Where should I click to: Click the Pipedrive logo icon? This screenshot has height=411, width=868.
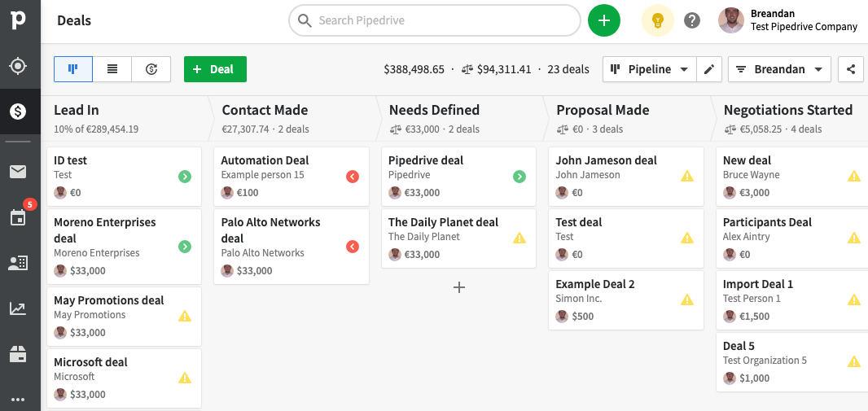tap(18, 20)
